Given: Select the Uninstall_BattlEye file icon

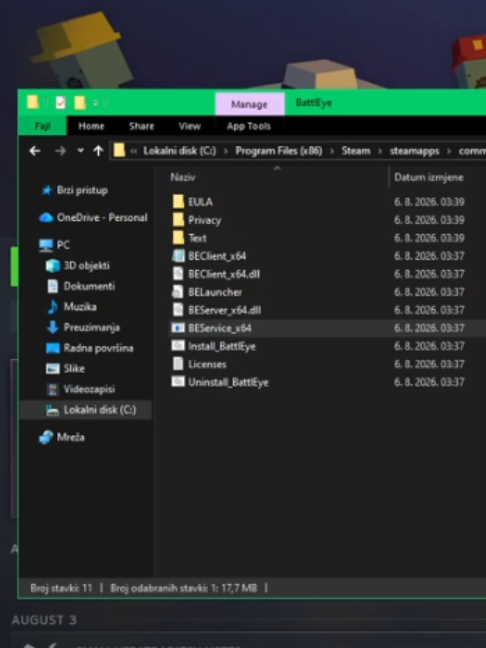Looking at the screenshot, I should (178, 382).
